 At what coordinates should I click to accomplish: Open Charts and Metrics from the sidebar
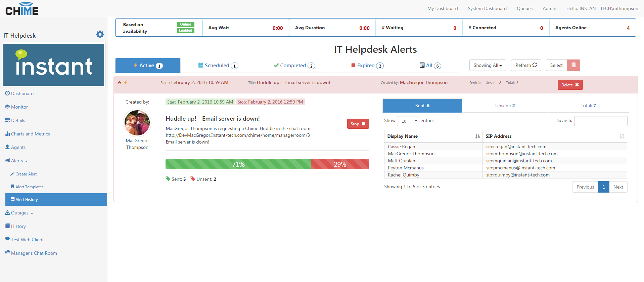point(30,134)
